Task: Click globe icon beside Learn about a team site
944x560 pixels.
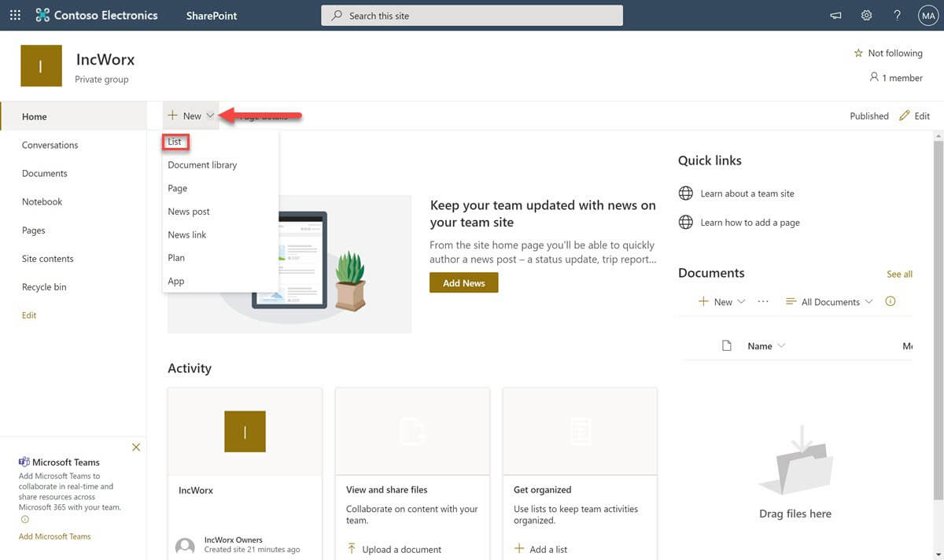Action: pyautogui.click(x=686, y=193)
